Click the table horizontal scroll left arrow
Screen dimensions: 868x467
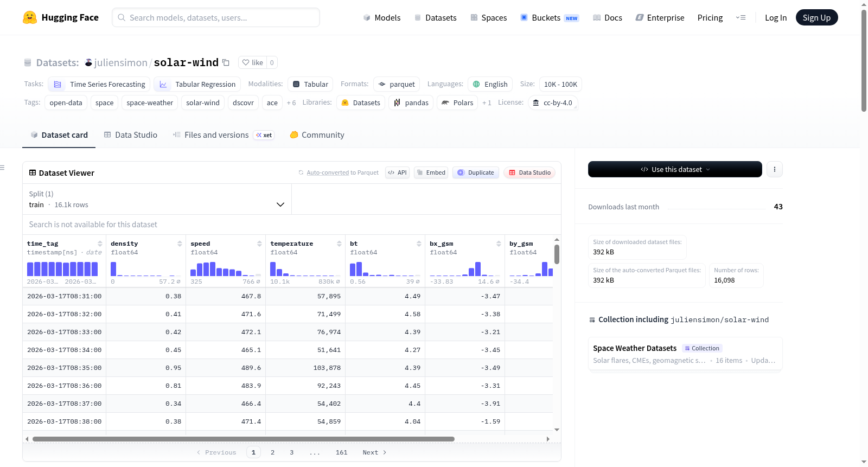click(x=27, y=439)
